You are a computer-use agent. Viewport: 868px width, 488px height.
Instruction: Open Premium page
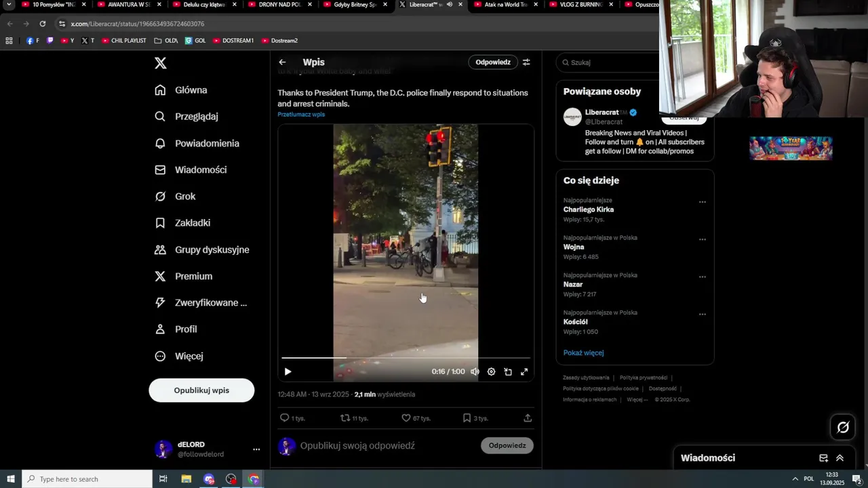coord(184,276)
